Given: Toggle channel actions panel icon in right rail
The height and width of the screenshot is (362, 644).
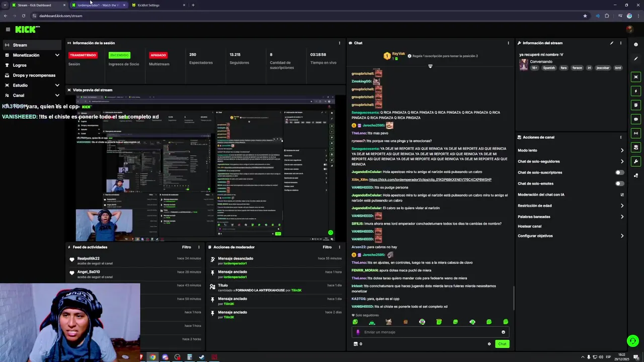Looking at the screenshot, I should pos(636,147).
